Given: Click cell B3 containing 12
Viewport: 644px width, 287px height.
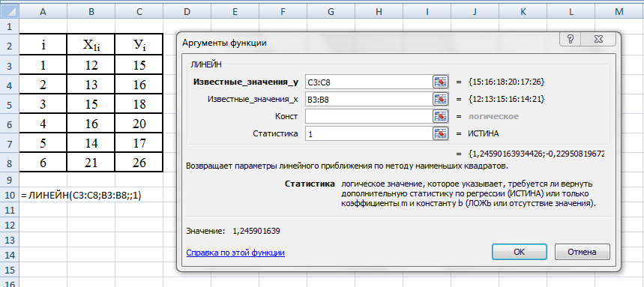Looking at the screenshot, I should pyautogui.click(x=91, y=65).
